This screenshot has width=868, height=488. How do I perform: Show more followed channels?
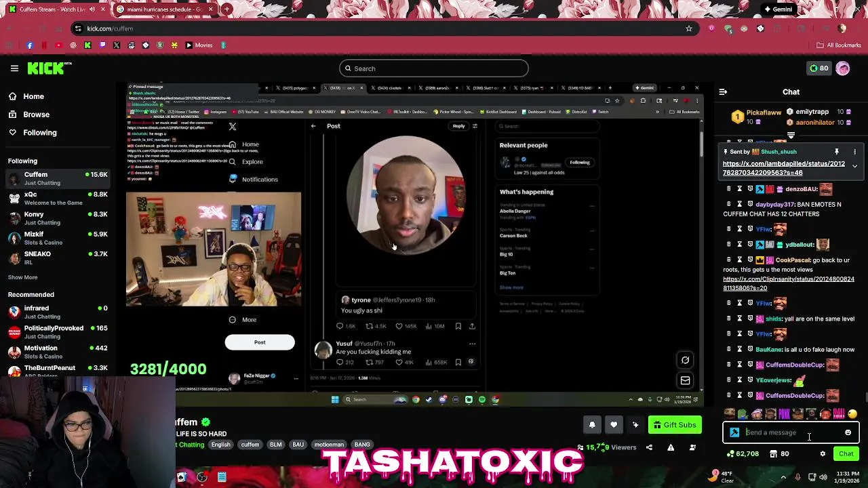coord(22,277)
